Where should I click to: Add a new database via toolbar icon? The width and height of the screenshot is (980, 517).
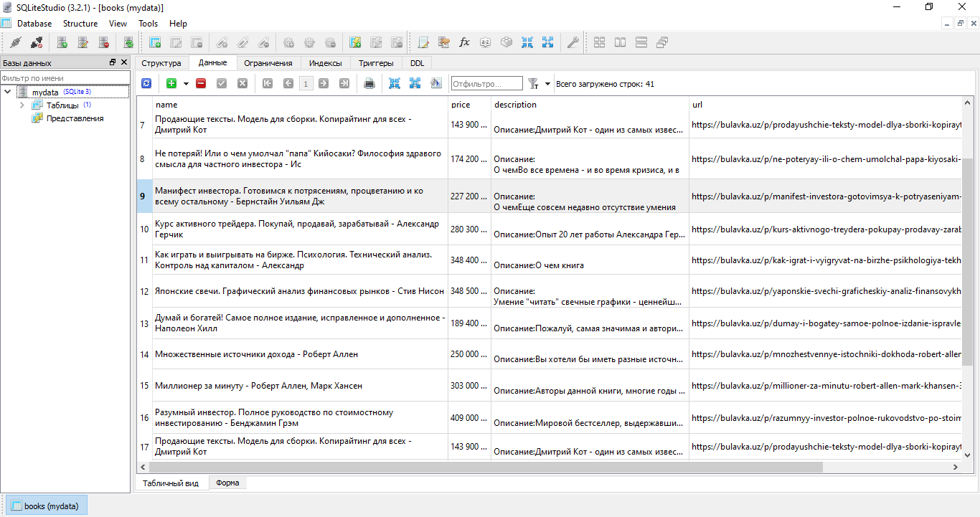[62, 42]
